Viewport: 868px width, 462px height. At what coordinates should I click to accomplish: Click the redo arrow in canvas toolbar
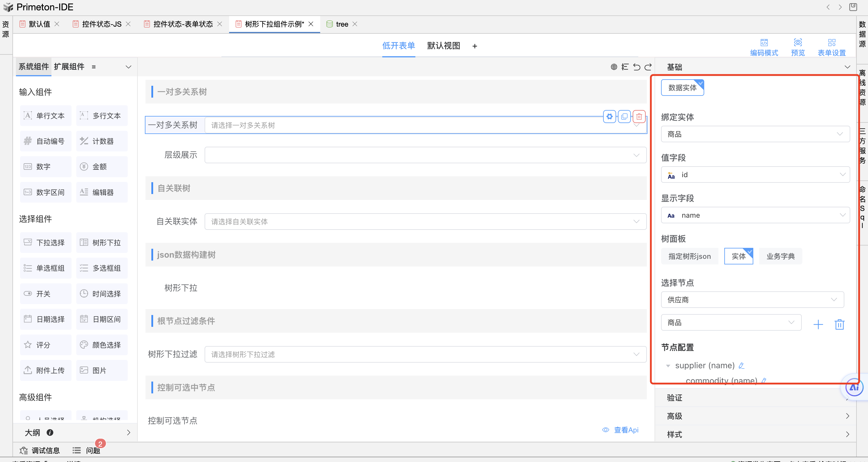pos(648,67)
